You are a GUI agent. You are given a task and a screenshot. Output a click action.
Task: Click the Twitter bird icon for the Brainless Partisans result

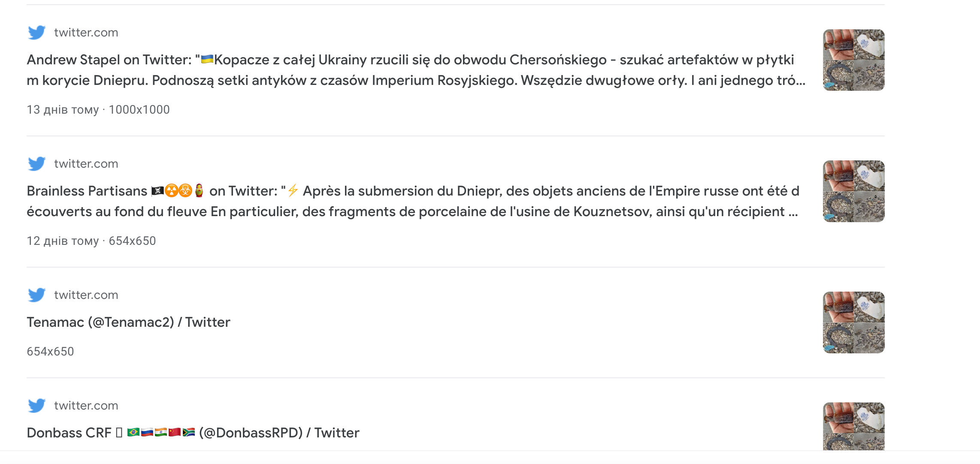click(36, 164)
